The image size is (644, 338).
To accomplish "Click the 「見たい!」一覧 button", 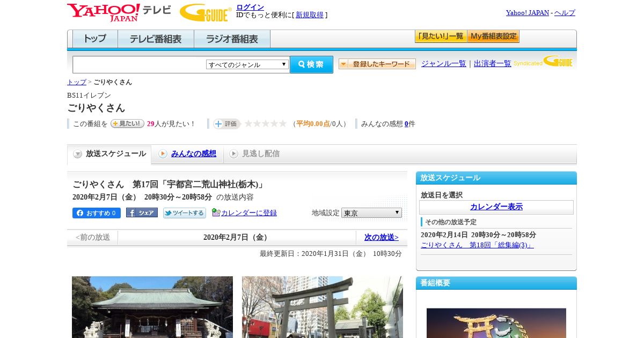I will (441, 36).
